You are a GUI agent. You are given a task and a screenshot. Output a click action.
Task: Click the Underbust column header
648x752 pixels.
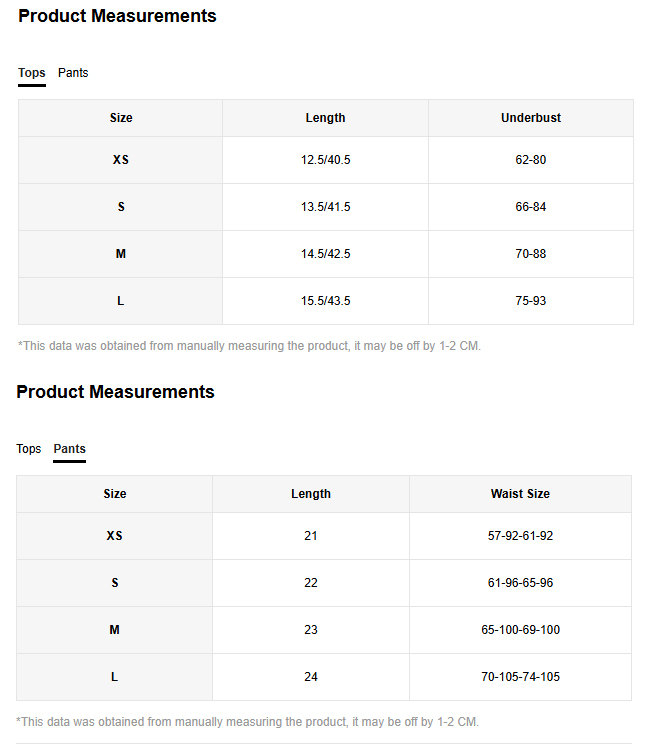530,118
